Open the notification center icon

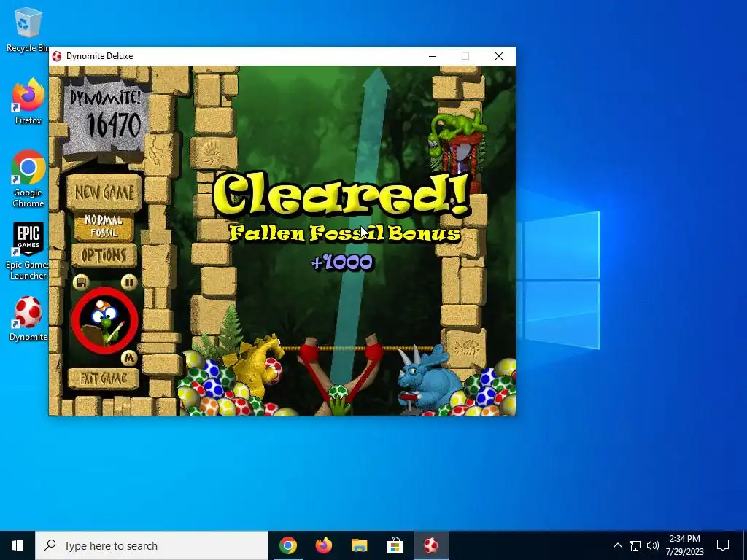pos(723,545)
